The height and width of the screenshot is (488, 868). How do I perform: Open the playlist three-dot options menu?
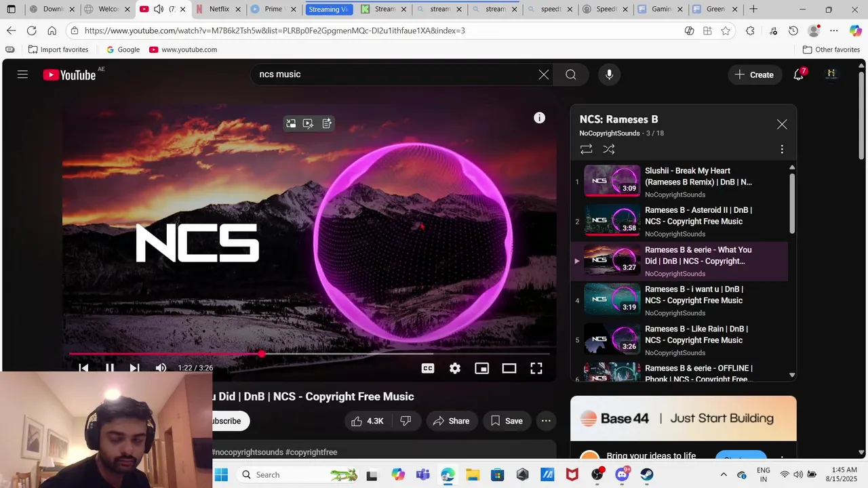pyautogui.click(x=782, y=149)
